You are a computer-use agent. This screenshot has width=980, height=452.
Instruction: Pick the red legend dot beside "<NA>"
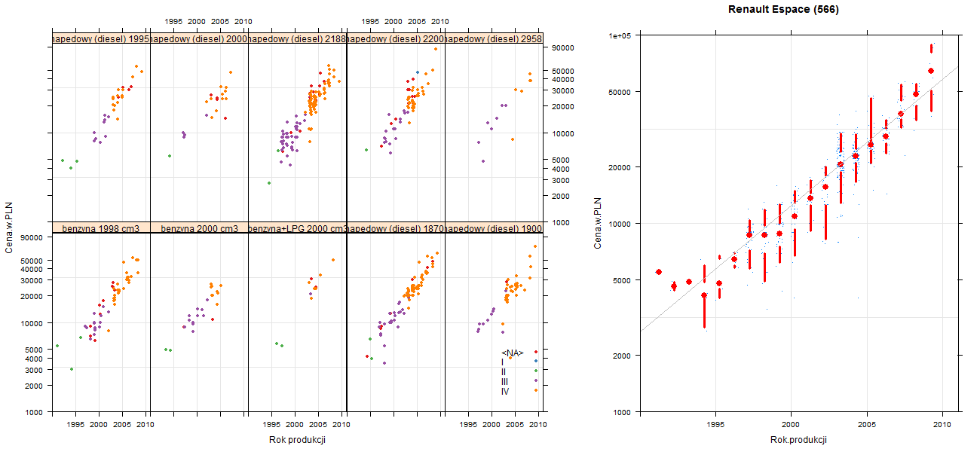pyautogui.click(x=535, y=352)
